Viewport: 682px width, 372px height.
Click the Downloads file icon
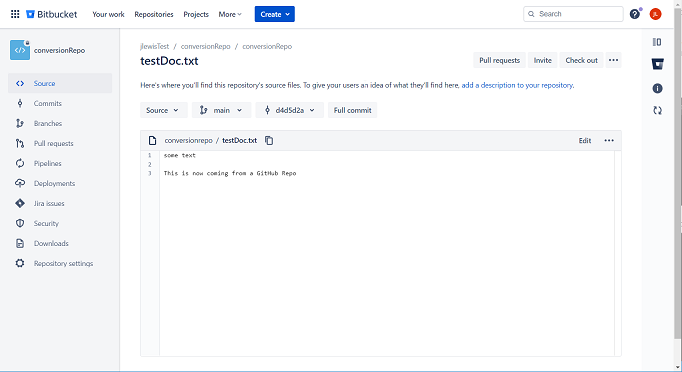coord(20,243)
